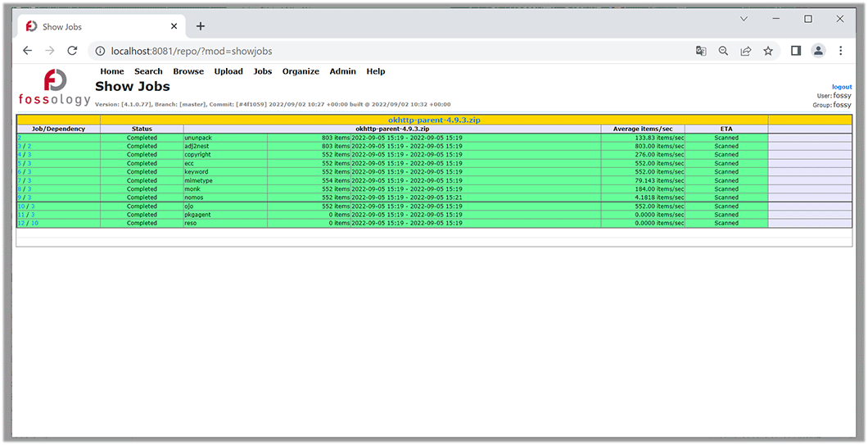
Task: Open job 12 link for reso
Action: point(21,223)
